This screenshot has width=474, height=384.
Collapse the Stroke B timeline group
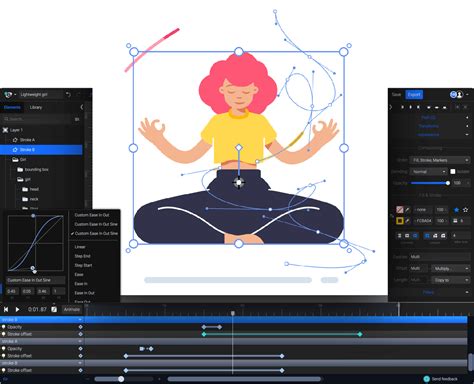tap(80, 320)
